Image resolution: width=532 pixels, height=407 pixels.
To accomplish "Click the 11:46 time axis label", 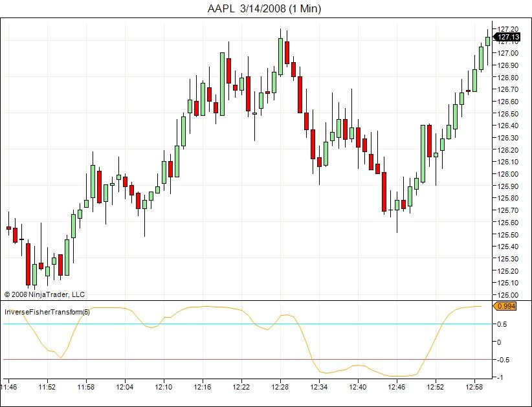I will 8,387.
